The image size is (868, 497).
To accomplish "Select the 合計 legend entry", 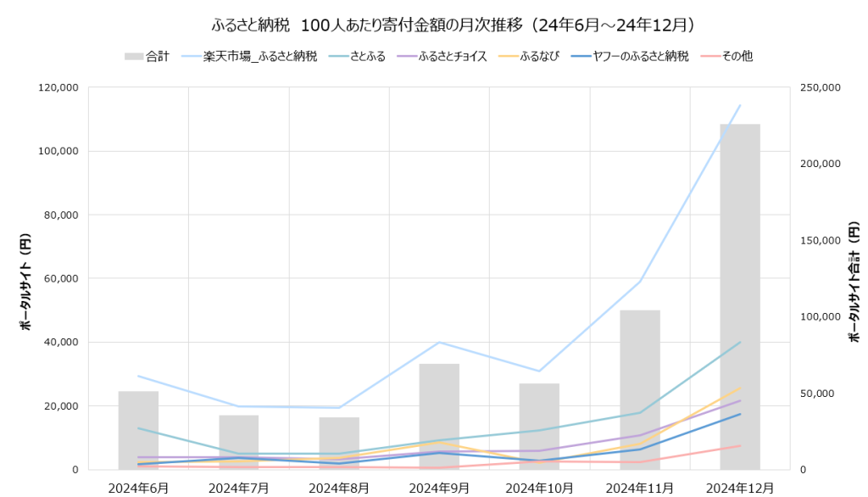I will click(x=147, y=56).
